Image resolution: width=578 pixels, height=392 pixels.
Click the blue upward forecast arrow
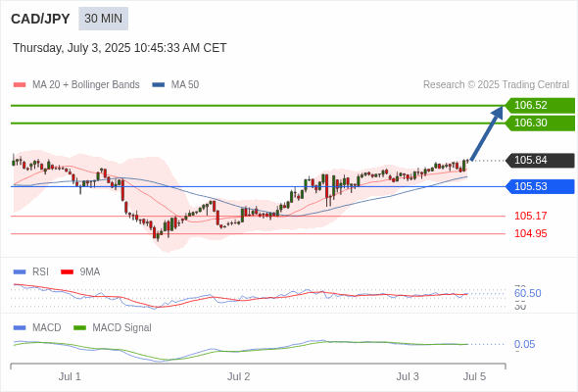pos(487,133)
